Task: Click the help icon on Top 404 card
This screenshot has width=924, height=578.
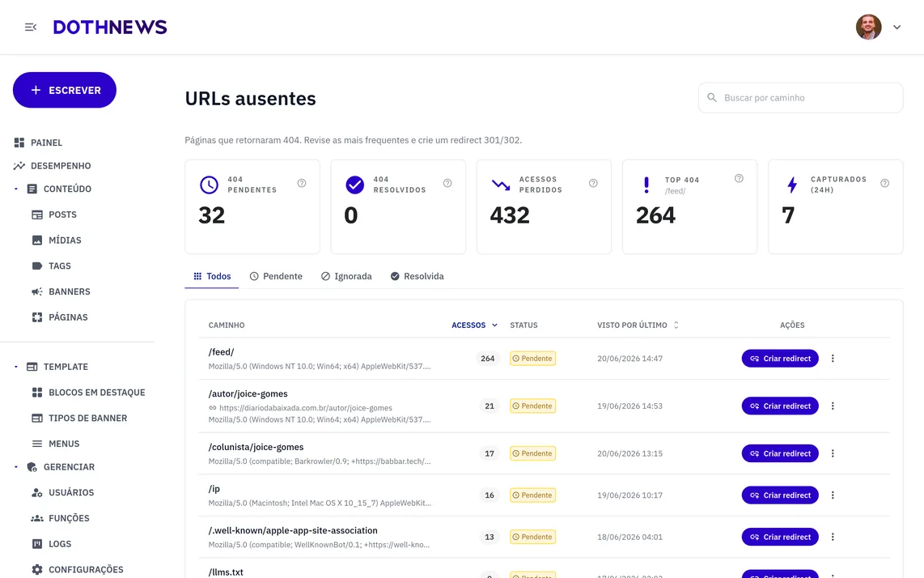Action: (x=739, y=179)
